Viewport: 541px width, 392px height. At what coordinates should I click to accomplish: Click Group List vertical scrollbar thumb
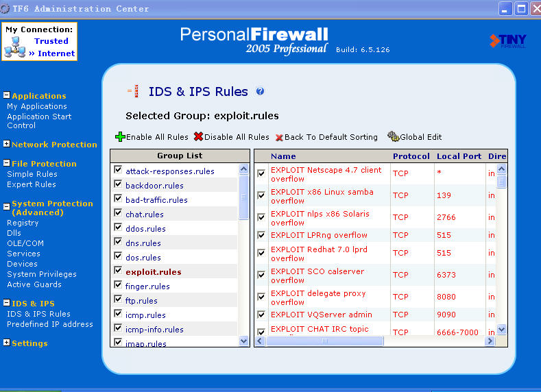pos(243,197)
